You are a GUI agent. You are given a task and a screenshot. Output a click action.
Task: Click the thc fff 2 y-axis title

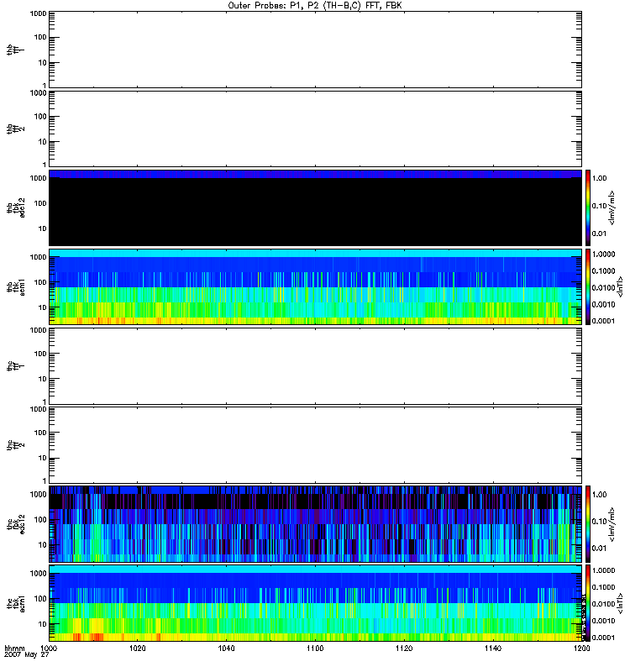[16, 445]
